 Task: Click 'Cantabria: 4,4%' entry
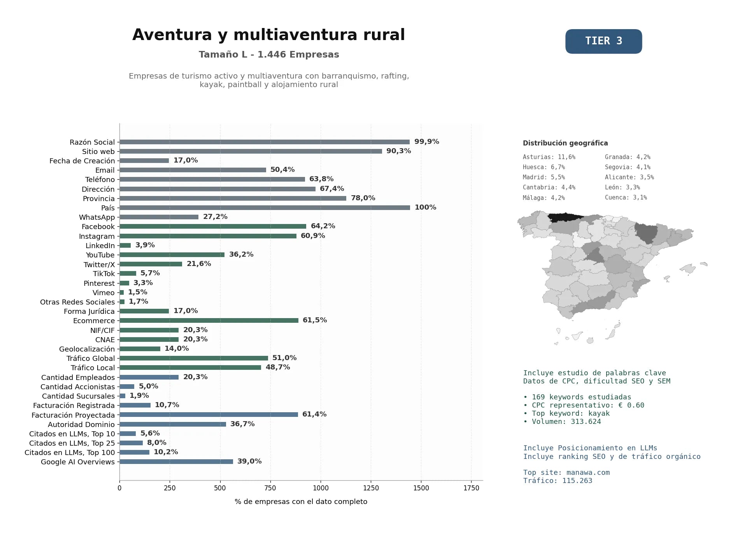pos(549,187)
